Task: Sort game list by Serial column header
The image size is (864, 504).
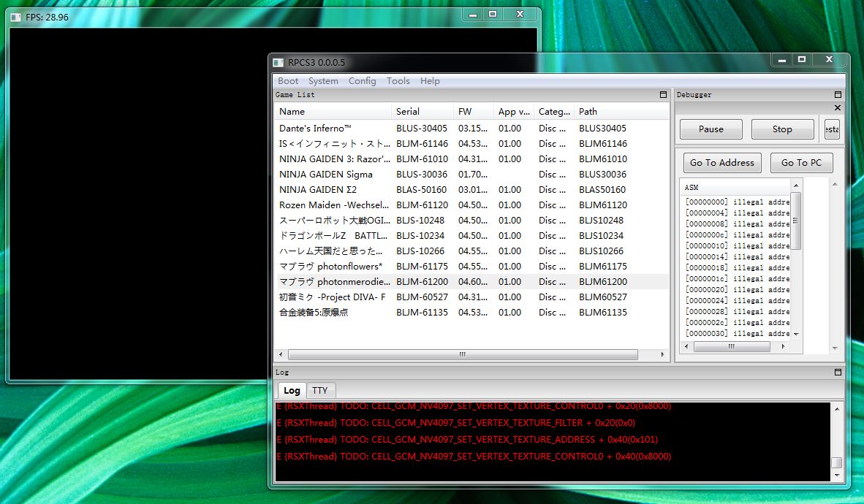Action: (408, 112)
